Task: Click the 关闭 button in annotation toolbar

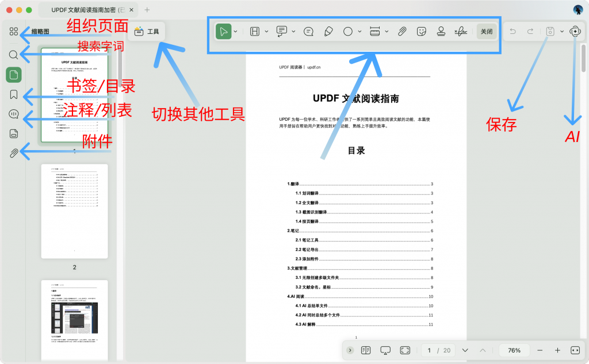Action: click(x=487, y=32)
